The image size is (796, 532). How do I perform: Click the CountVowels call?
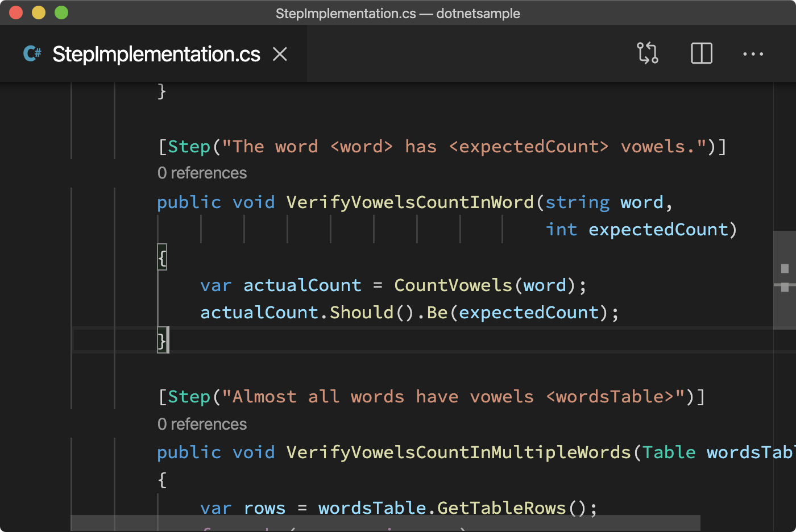pyautogui.click(x=453, y=285)
